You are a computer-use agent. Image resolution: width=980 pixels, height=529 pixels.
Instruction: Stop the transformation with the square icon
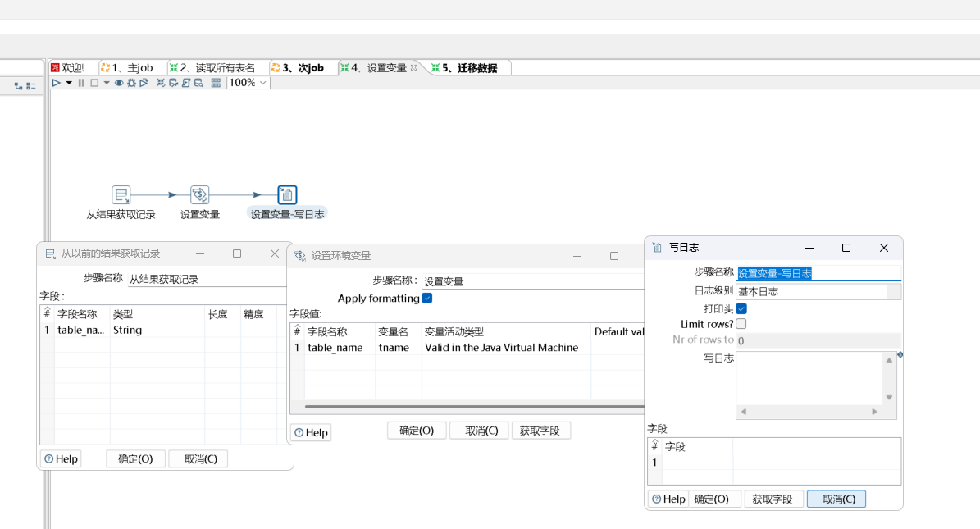coord(94,83)
